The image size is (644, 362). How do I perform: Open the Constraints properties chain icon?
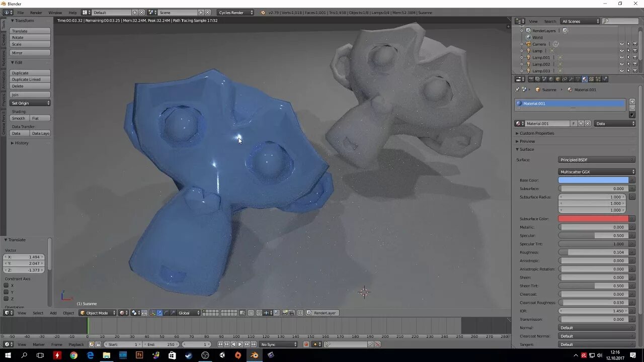click(565, 79)
